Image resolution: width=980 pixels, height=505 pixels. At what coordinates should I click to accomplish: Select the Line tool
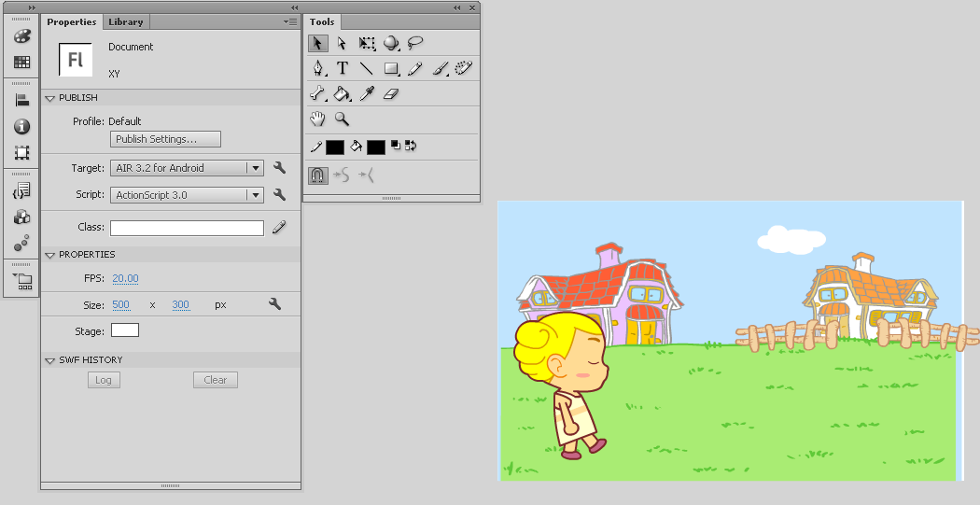click(366, 68)
